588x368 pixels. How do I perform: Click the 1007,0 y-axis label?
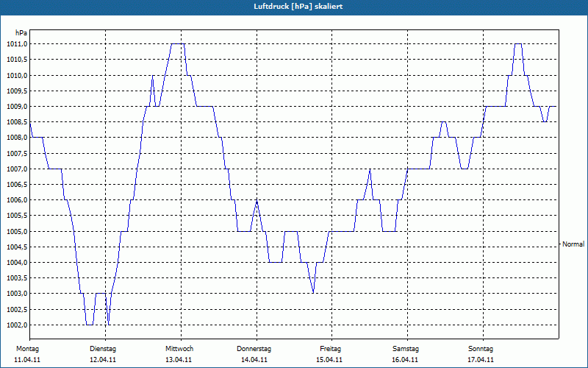click(17, 169)
